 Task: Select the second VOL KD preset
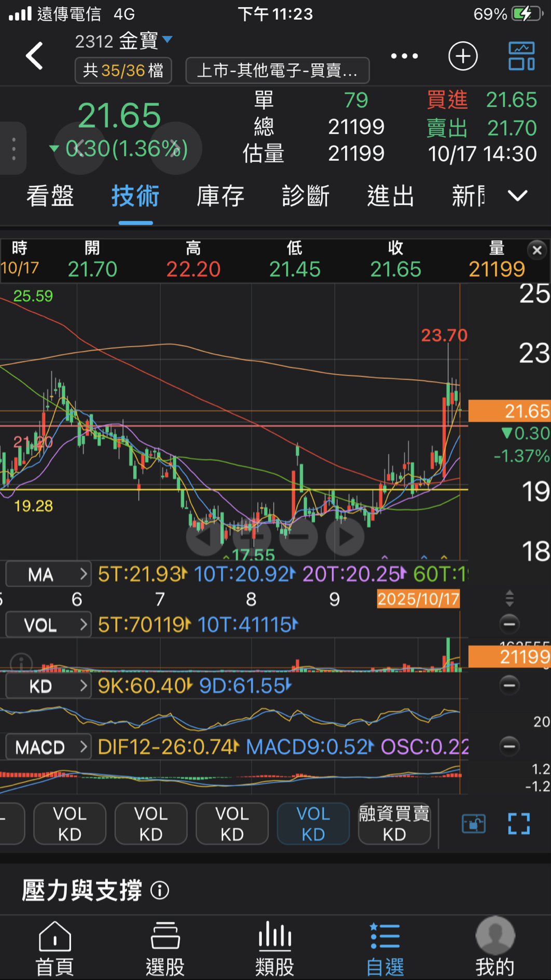tap(151, 823)
